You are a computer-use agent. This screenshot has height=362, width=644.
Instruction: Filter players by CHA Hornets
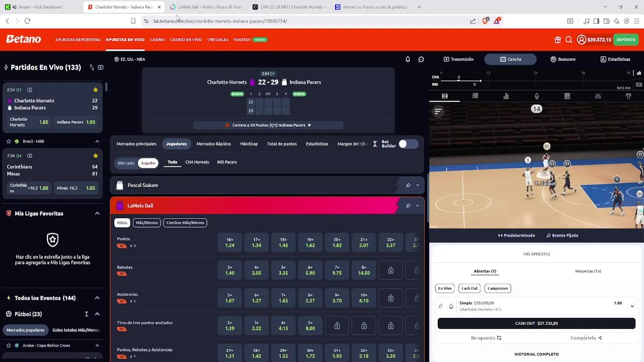(x=197, y=162)
